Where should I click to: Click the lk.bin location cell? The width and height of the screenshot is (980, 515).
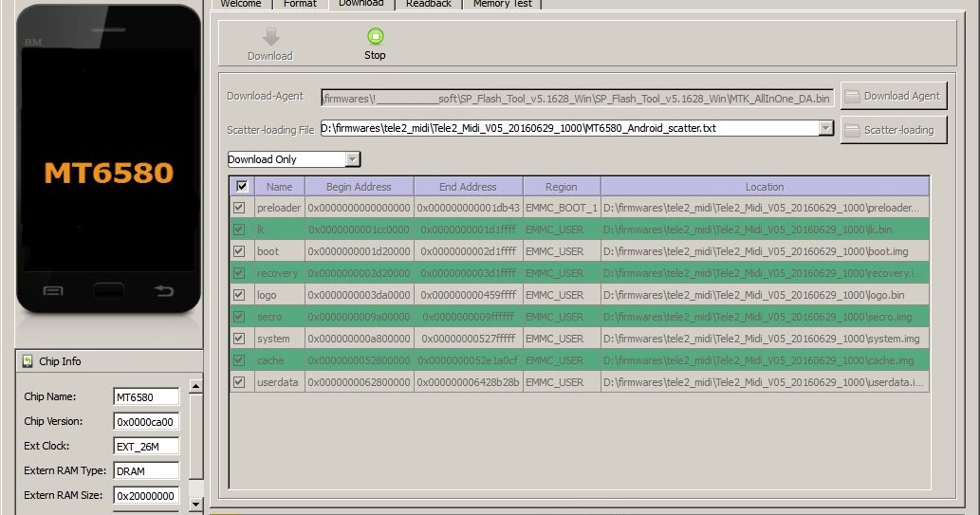click(765, 230)
